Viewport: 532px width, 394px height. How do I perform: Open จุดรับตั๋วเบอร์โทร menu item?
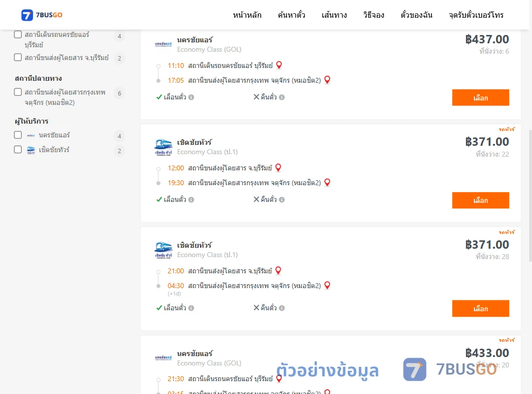[476, 15]
